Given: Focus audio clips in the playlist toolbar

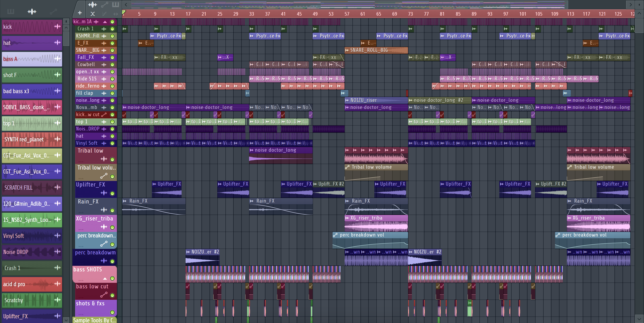Looking at the screenshot, I should pyautogui.click(x=93, y=4).
